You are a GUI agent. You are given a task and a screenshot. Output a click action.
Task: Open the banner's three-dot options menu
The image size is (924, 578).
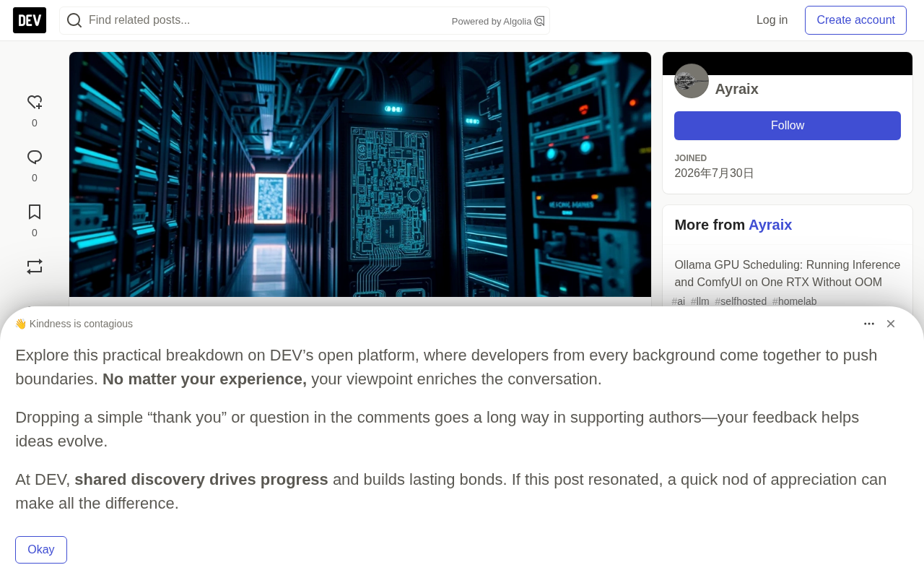click(869, 324)
